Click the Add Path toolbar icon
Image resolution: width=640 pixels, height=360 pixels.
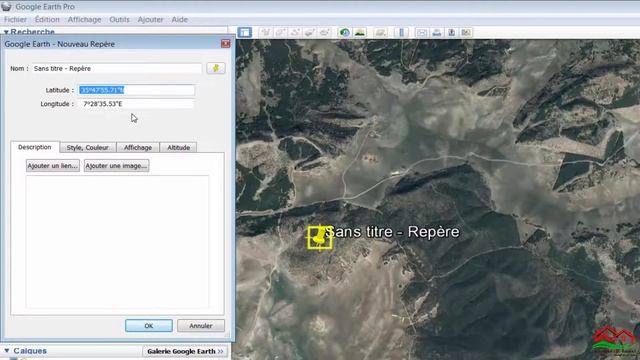(x=295, y=32)
